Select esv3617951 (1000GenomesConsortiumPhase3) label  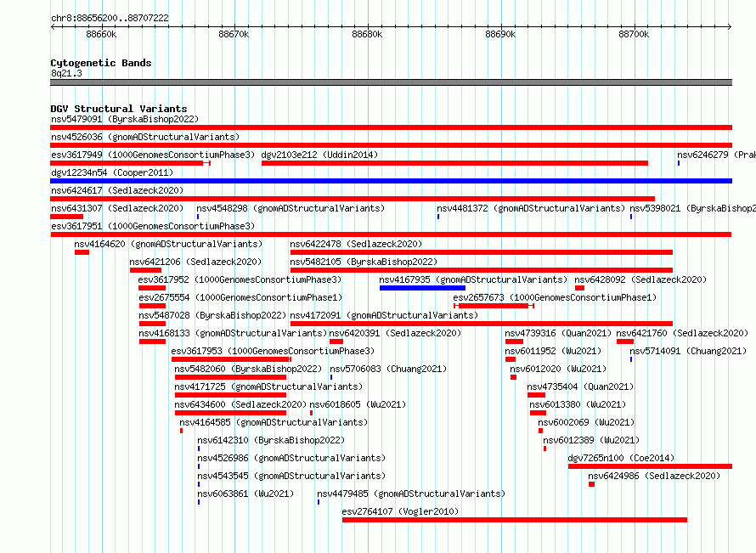(153, 226)
